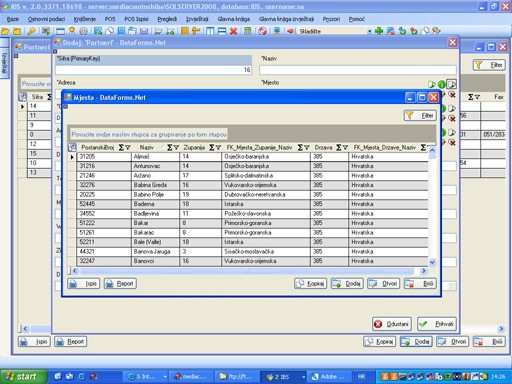Click Odustani button in Dodaj Partneri form
The height and width of the screenshot is (384, 512).
tap(392, 324)
